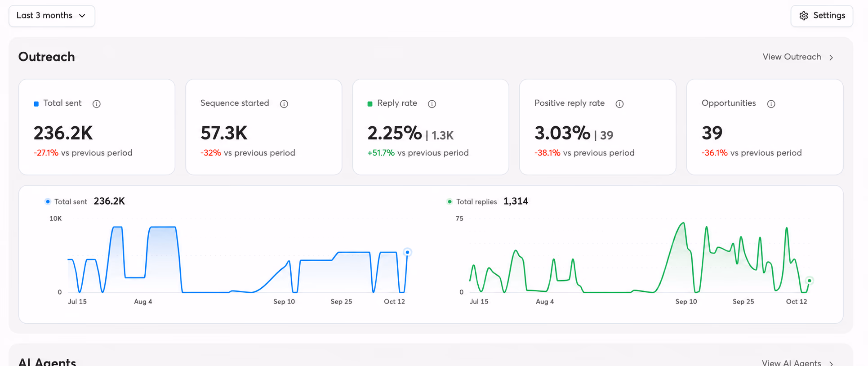Image resolution: width=868 pixels, height=366 pixels.
Task: Click the Outreach section heading
Action: tap(47, 57)
